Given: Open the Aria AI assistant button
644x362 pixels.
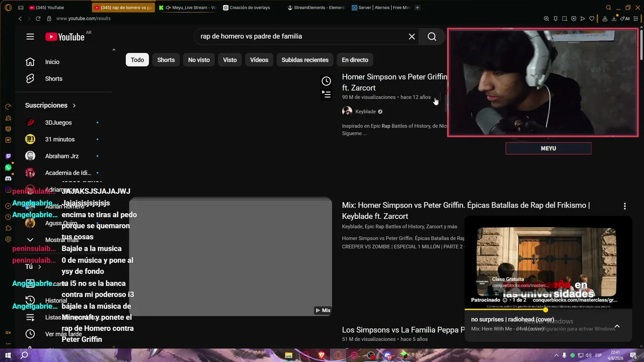Looking at the screenshot, I should 626,19.
